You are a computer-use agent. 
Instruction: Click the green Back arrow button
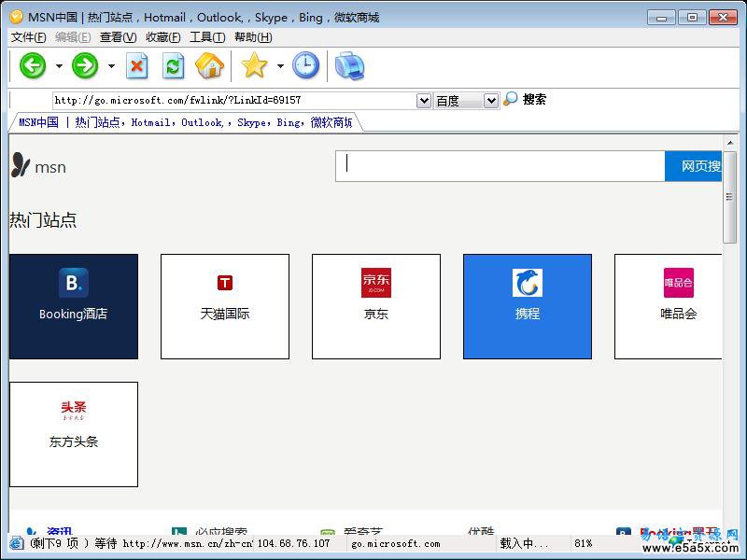(x=33, y=65)
